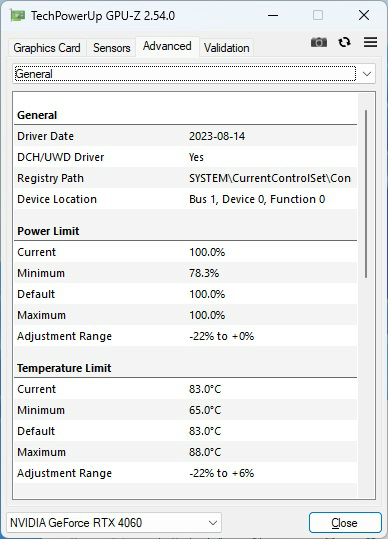Switch to the Graphics Card tab

click(47, 48)
